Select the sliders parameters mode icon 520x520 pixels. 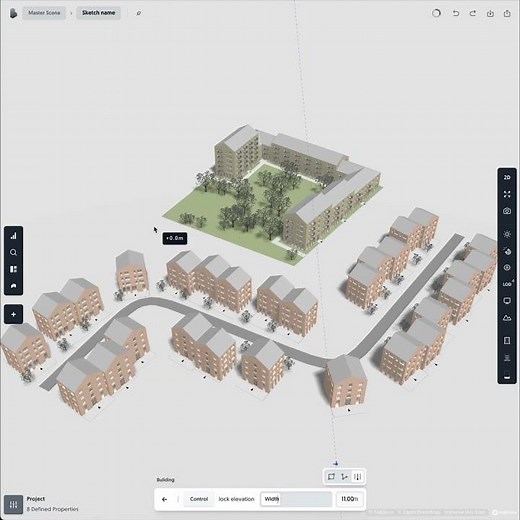pyautogui.click(x=357, y=477)
